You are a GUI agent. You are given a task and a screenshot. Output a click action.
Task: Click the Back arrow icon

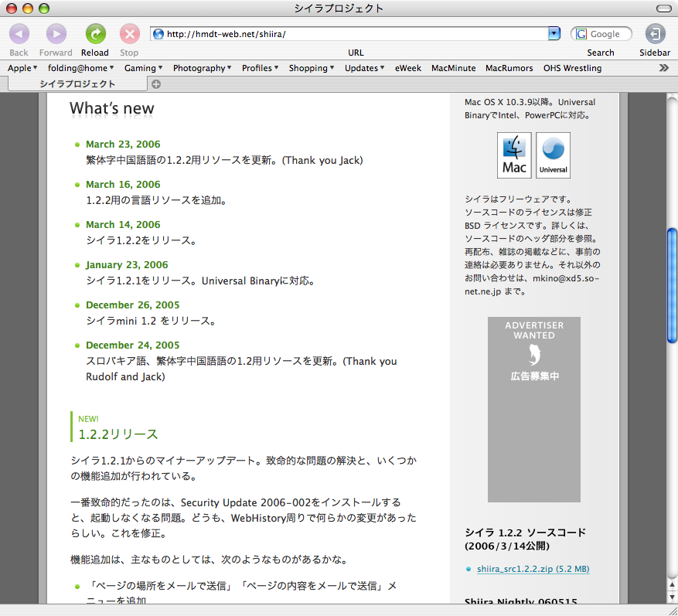[19, 34]
